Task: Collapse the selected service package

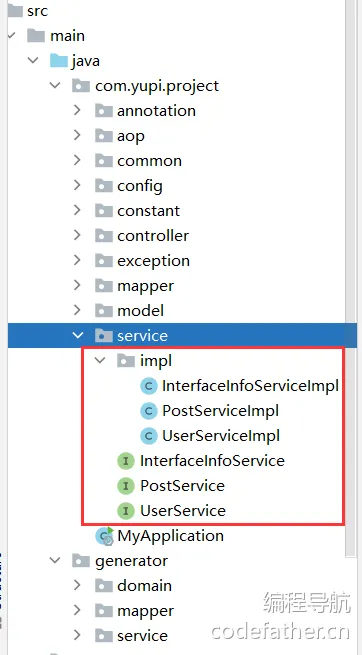Action: 78,335
